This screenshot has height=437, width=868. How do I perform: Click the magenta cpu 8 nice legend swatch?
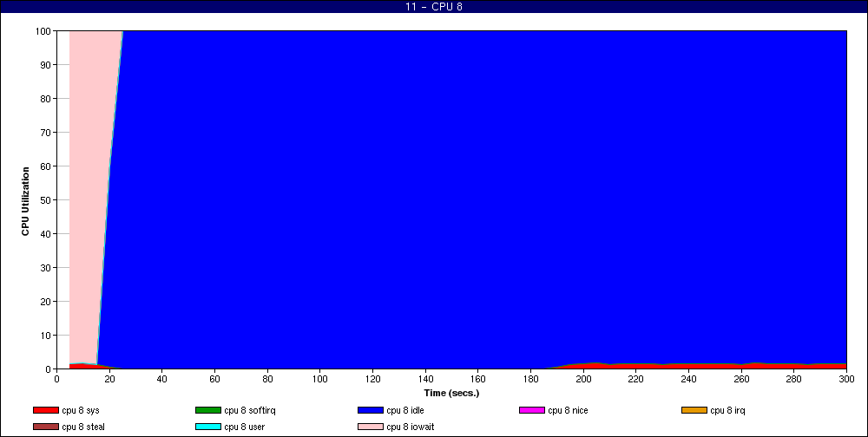coord(531,410)
